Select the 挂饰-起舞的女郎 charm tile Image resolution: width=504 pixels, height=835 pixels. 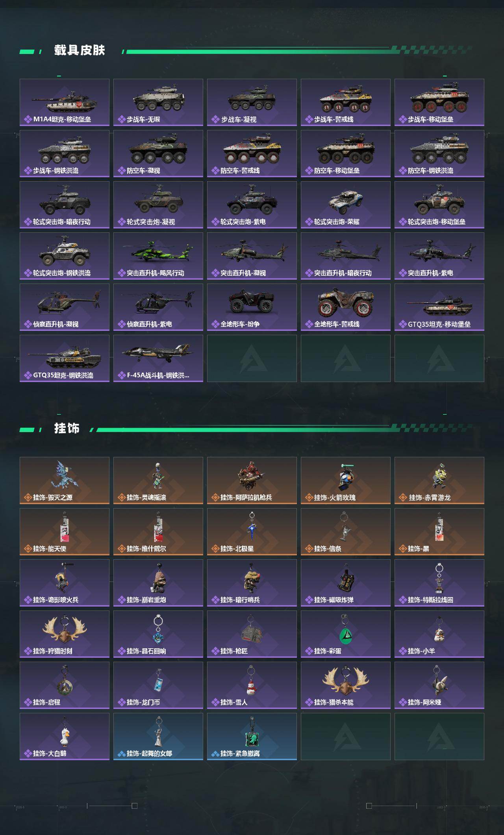click(158, 737)
